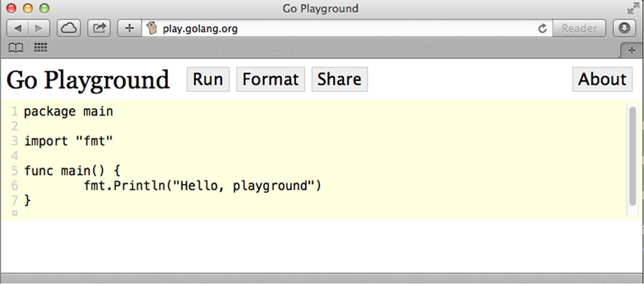This screenshot has width=644, height=284.
Task: Click the Safari back arrow button
Action: point(18,29)
